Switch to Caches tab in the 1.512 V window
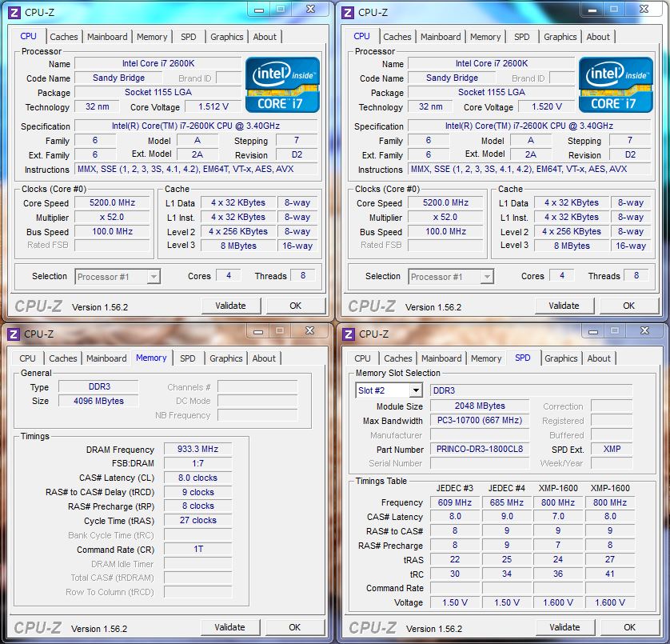This screenshot has width=670, height=644. [64, 37]
